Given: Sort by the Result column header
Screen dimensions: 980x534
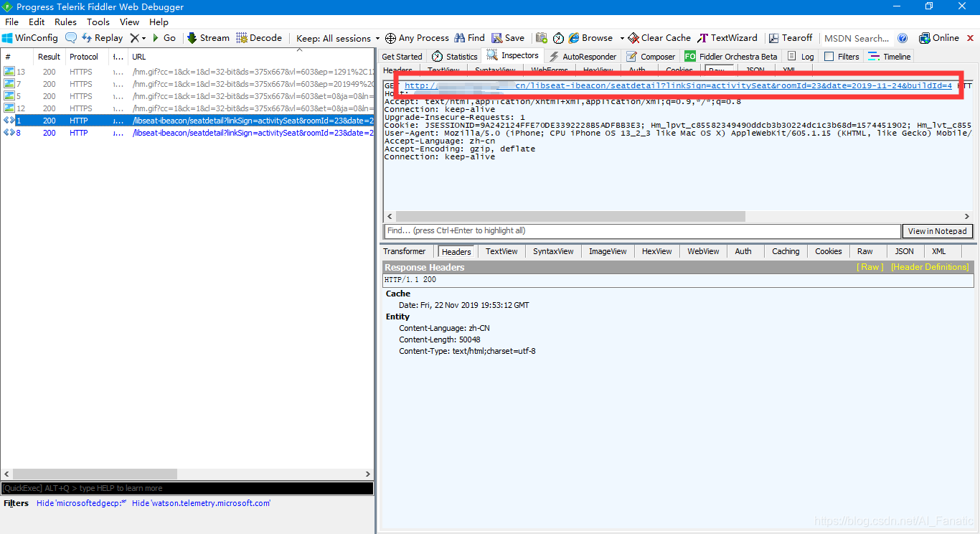Looking at the screenshot, I should (x=50, y=57).
